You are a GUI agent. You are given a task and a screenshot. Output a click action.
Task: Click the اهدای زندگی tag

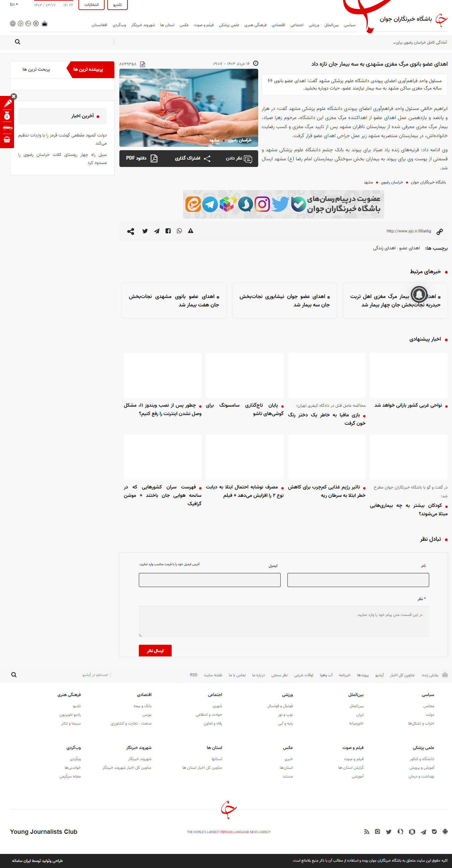[384, 248]
